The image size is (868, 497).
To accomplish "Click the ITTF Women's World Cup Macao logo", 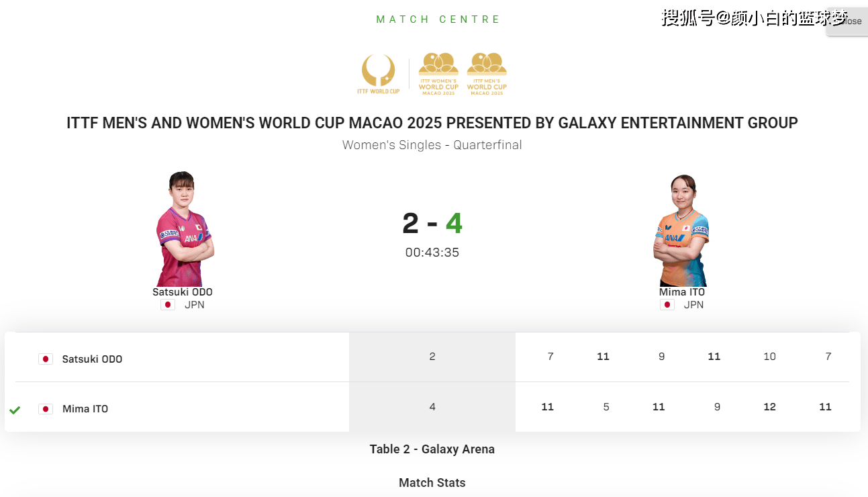I will point(438,74).
